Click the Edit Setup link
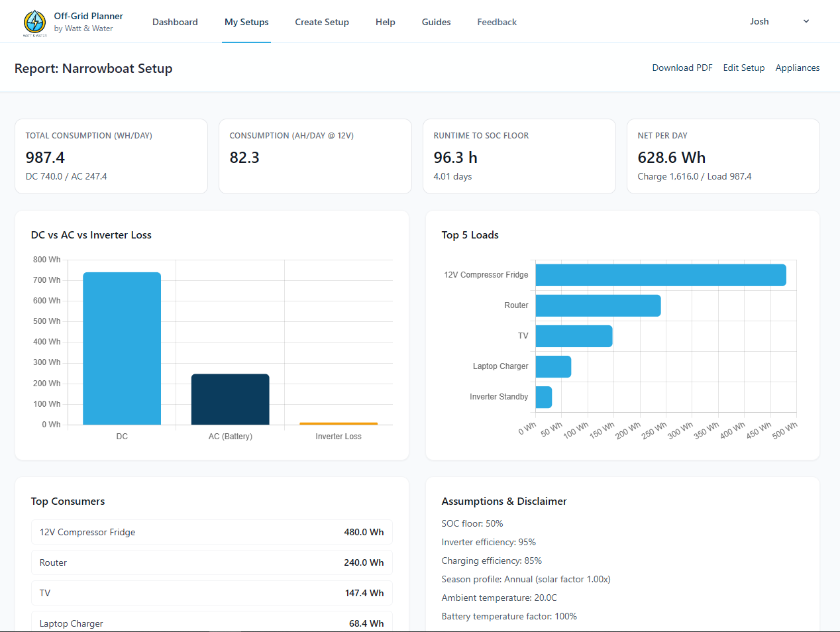The image size is (840, 632). [x=743, y=68]
